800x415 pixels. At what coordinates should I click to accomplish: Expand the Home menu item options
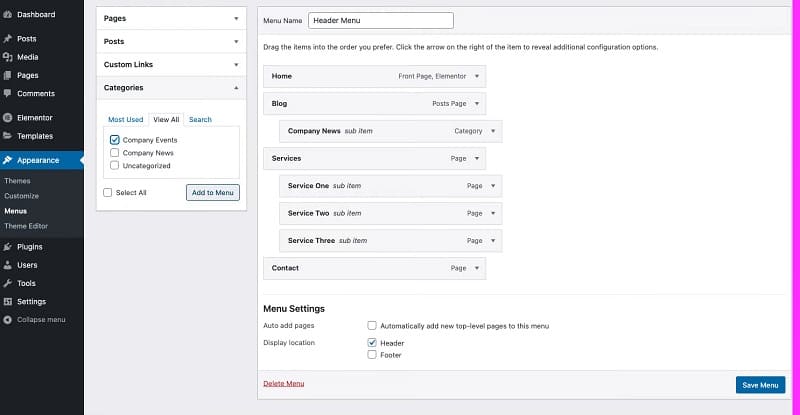pyautogui.click(x=477, y=77)
